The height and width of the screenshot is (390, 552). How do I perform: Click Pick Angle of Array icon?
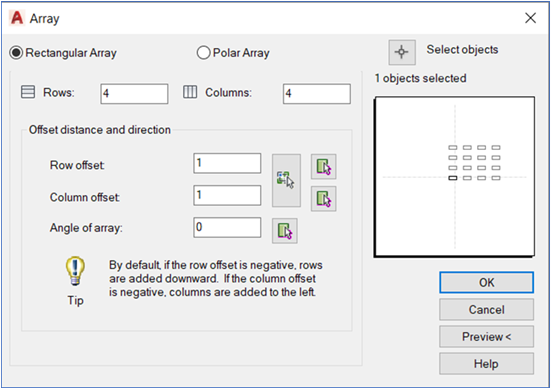click(x=284, y=231)
